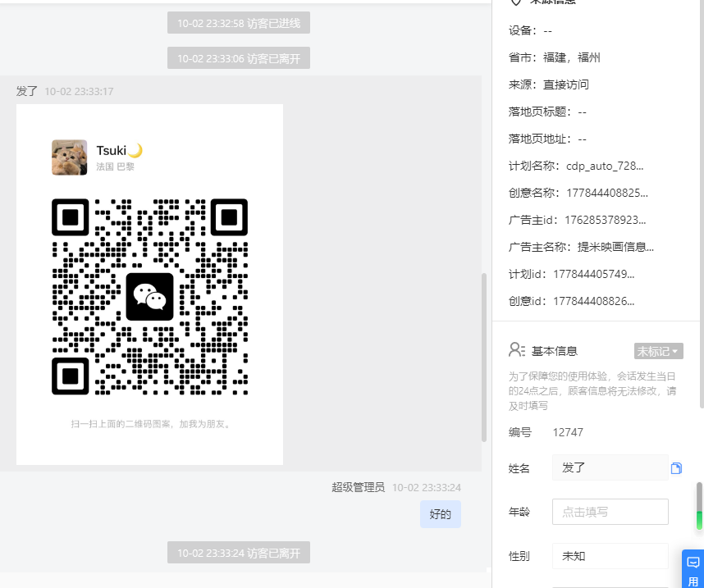Click the 省市: 福建，福州 row
This screenshot has height=588, width=704.
click(x=554, y=57)
